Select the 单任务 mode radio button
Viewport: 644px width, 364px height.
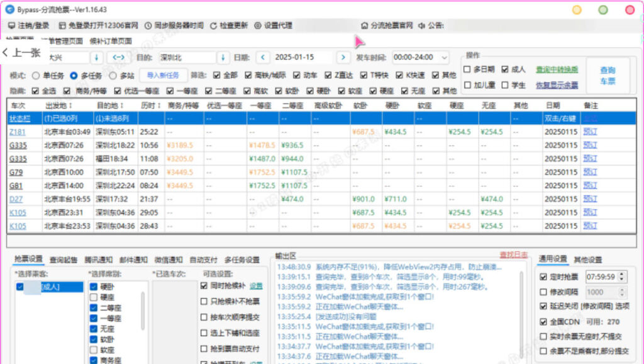[x=35, y=75]
